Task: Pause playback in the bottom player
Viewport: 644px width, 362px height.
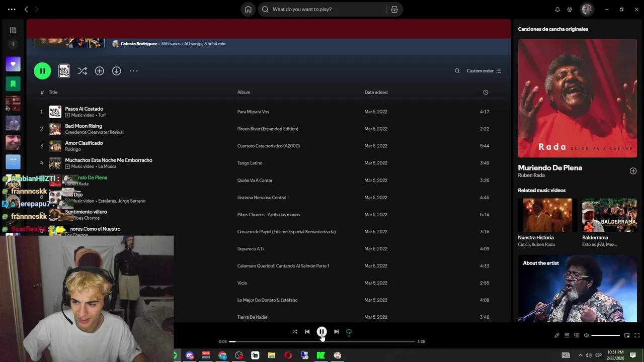Action: click(321, 331)
